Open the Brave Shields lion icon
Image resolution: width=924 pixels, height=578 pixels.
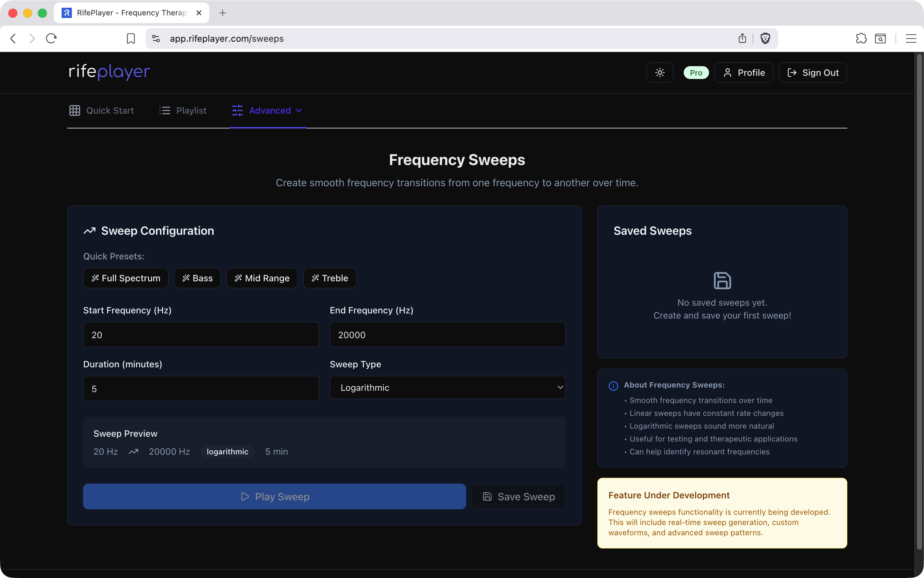pyautogui.click(x=765, y=38)
